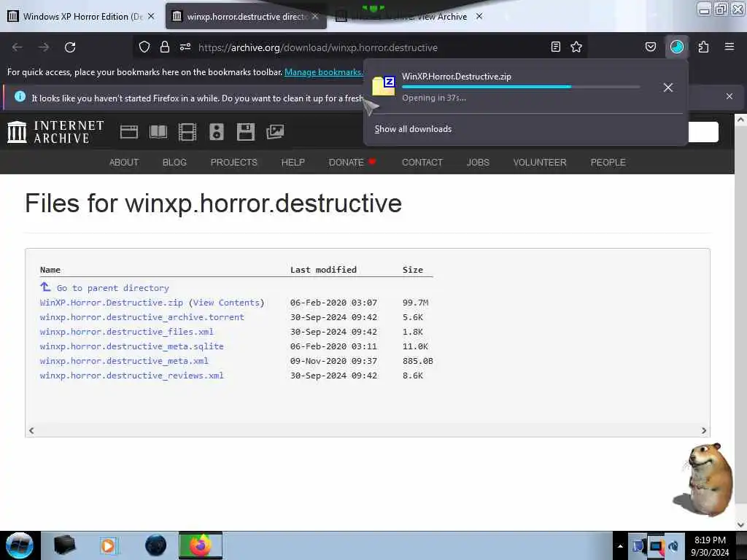The height and width of the screenshot is (560, 747).
Task: Close the Windows XP Horror Edition tab
Action: coord(151,16)
